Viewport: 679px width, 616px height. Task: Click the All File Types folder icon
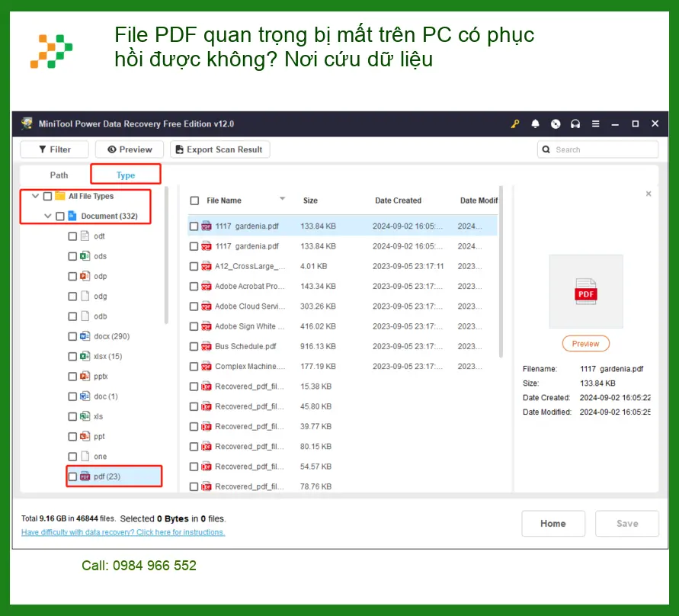click(x=60, y=196)
